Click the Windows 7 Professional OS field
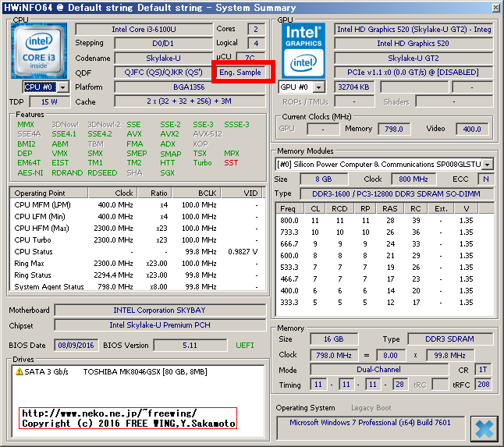This screenshot has width=504, height=447. pyautogui.click(x=371, y=427)
